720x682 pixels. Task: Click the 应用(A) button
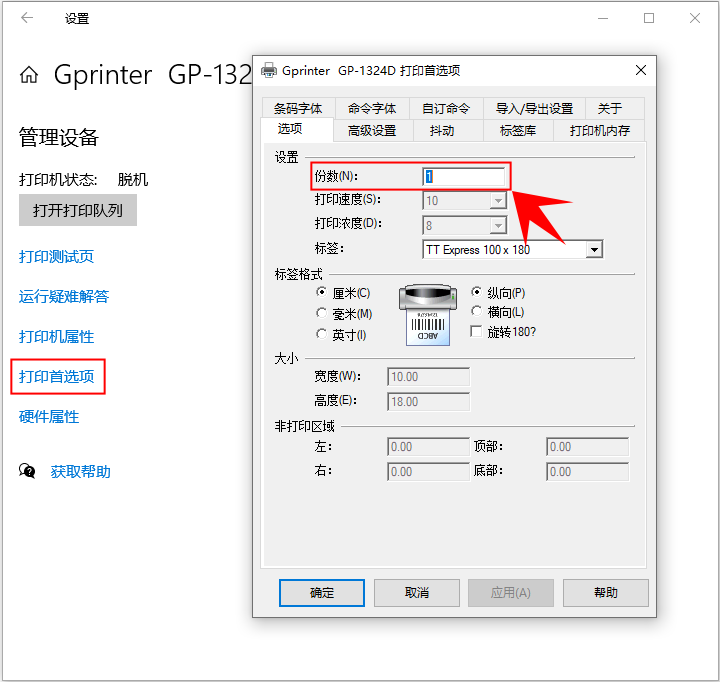pos(511,593)
